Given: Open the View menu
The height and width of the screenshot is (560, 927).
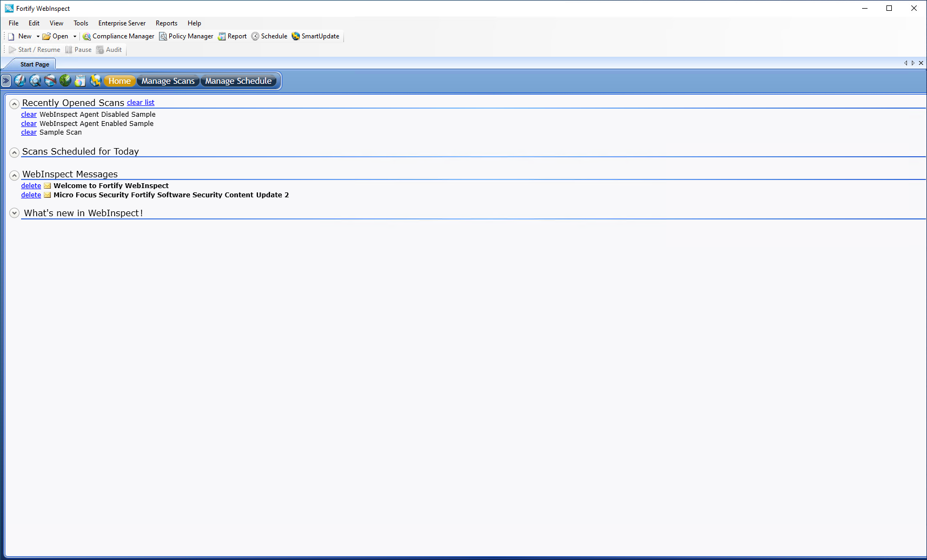Looking at the screenshot, I should click(56, 23).
